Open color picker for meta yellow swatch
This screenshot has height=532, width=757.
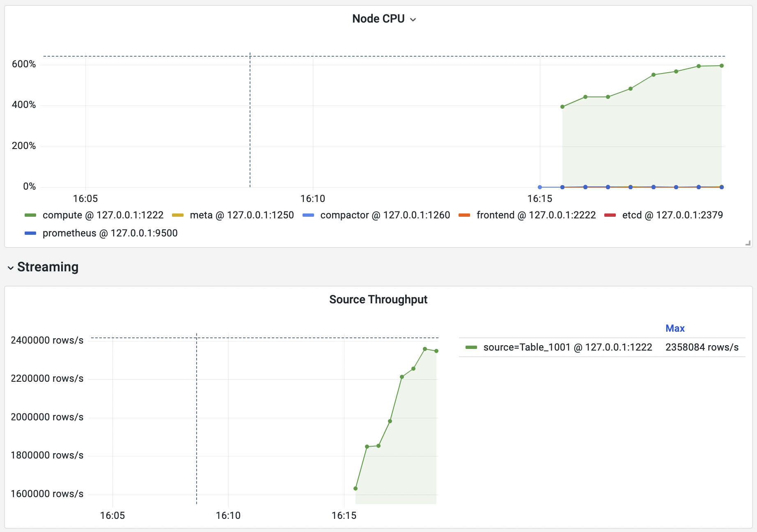[x=177, y=215]
